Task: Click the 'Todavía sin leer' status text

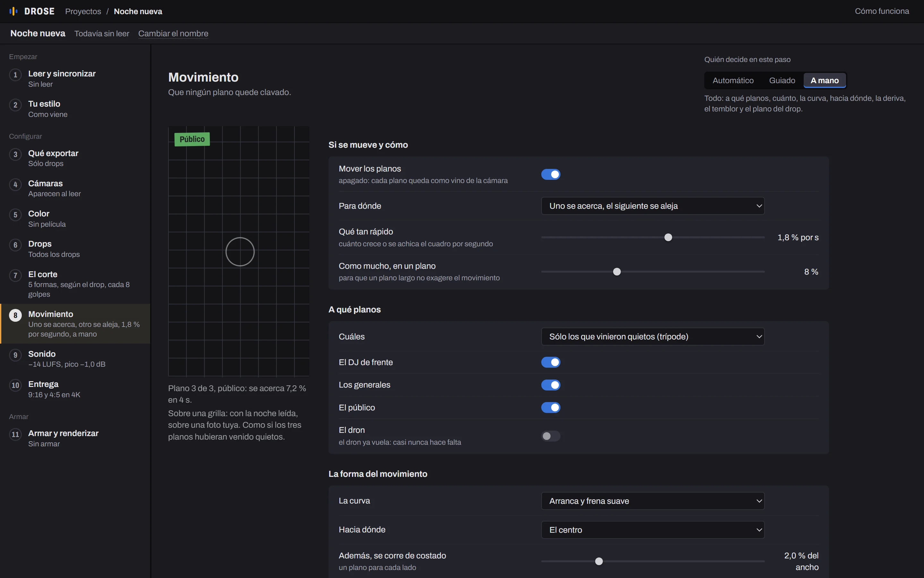Action: [x=102, y=34]
